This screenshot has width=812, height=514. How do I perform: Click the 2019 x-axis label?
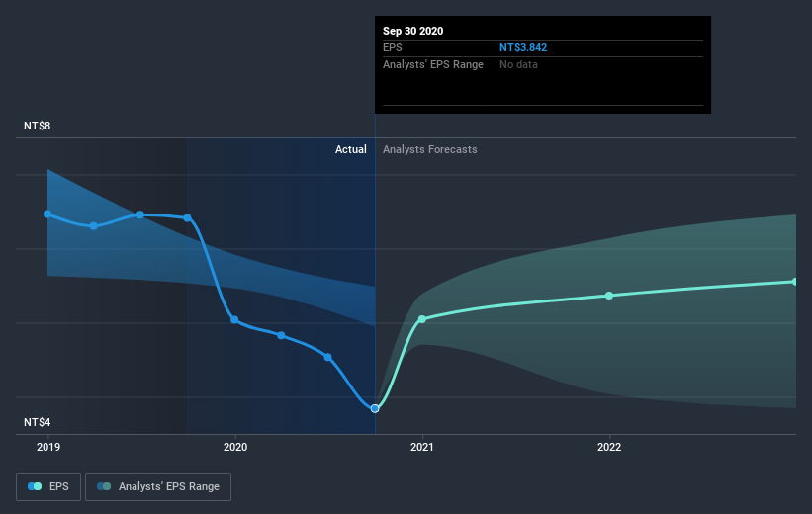(x=48, y=447)
